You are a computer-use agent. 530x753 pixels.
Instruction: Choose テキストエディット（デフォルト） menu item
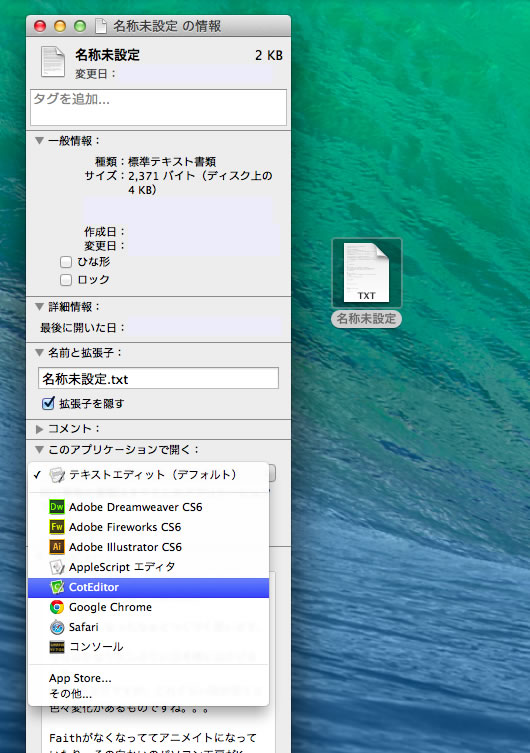point(148,475)
